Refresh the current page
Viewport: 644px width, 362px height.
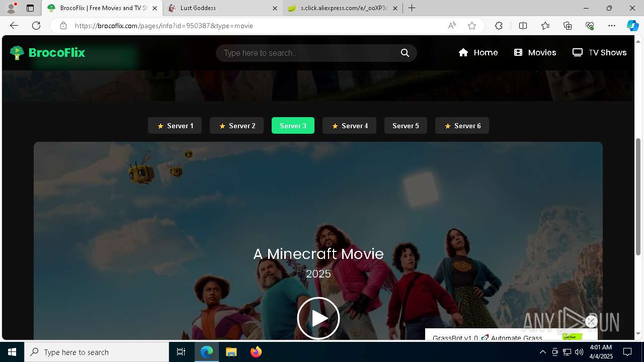click(x=36, y=26)
